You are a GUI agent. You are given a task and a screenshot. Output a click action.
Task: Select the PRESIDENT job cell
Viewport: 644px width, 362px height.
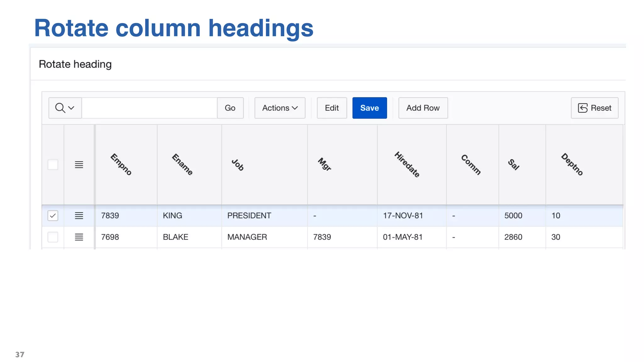click(264, 216)
